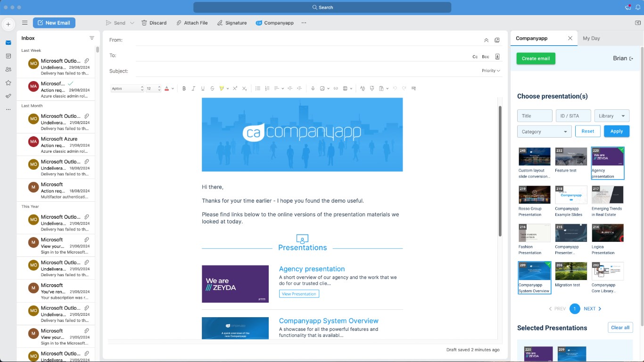Increase the paragraph indent
This screenshot has width=644, height=362.
point(299,89)
